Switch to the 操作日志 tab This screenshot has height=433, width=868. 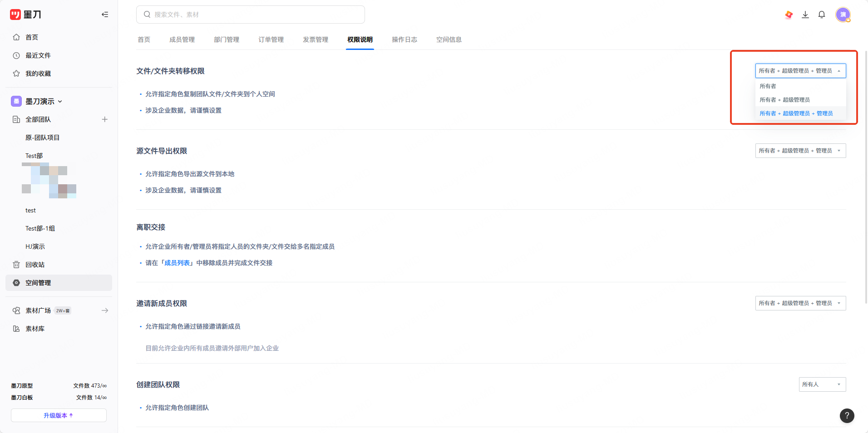[x=404, y=39]
